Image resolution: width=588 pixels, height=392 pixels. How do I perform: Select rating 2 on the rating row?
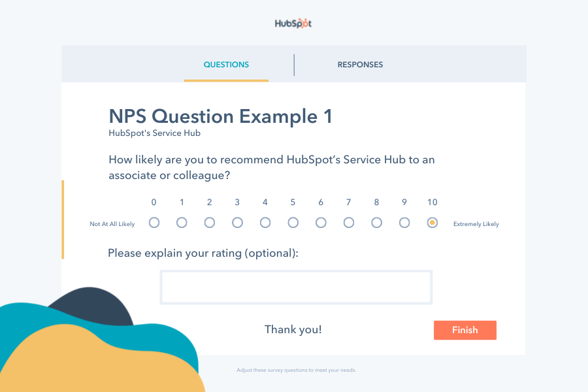tap(209, 222)
